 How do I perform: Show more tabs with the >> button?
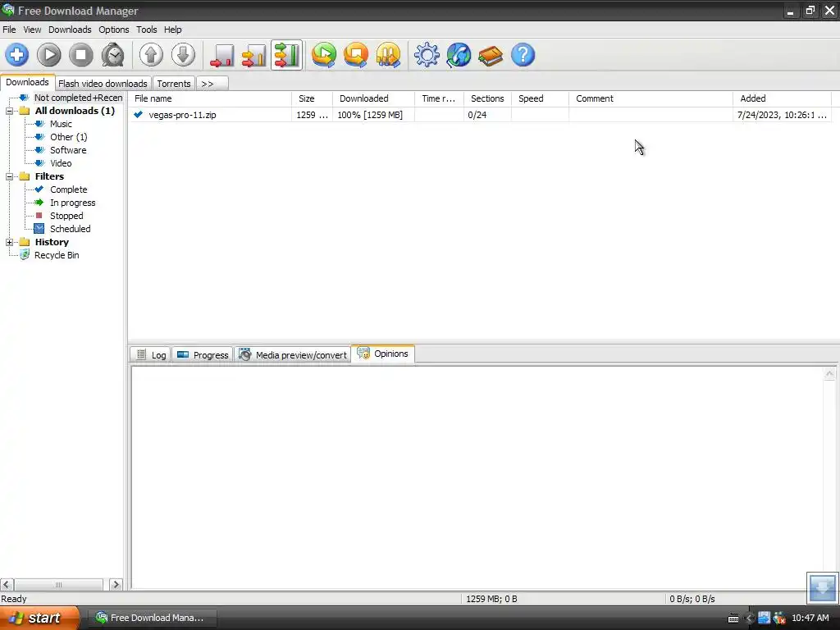(212, 84)
